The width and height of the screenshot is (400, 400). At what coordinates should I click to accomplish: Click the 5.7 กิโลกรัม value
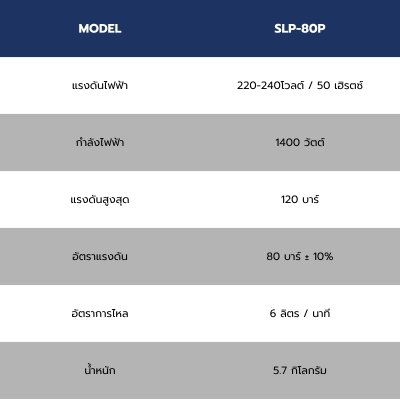pyautogui.click(x=300, y=370)
